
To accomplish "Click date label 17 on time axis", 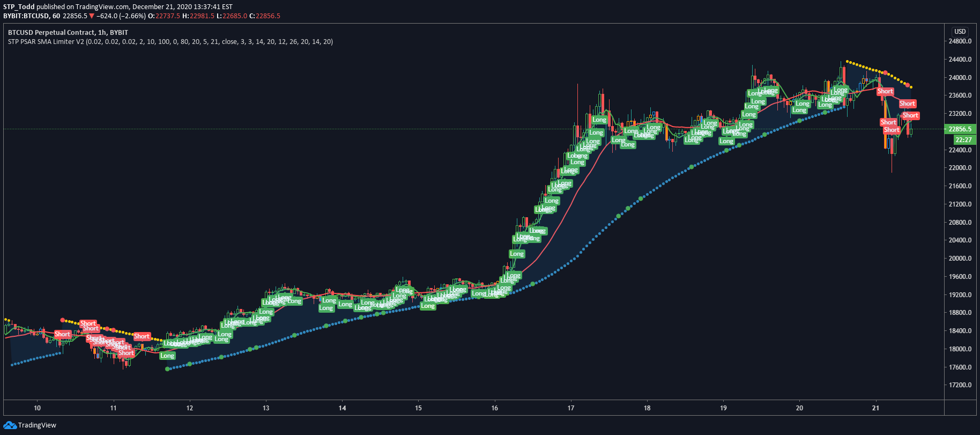I will click(x=571, y=408).
